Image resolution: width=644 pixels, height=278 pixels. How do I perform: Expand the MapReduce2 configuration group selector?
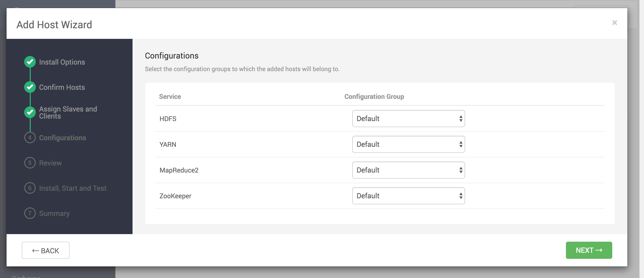coord(408,170)
